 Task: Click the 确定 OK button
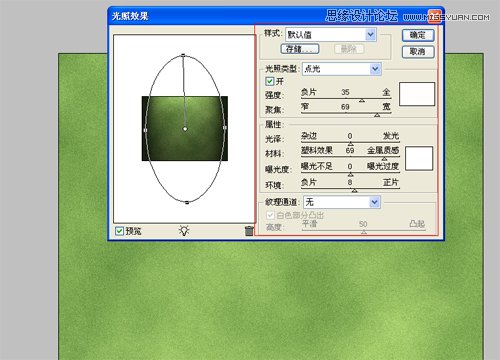(x=418, y=35)
